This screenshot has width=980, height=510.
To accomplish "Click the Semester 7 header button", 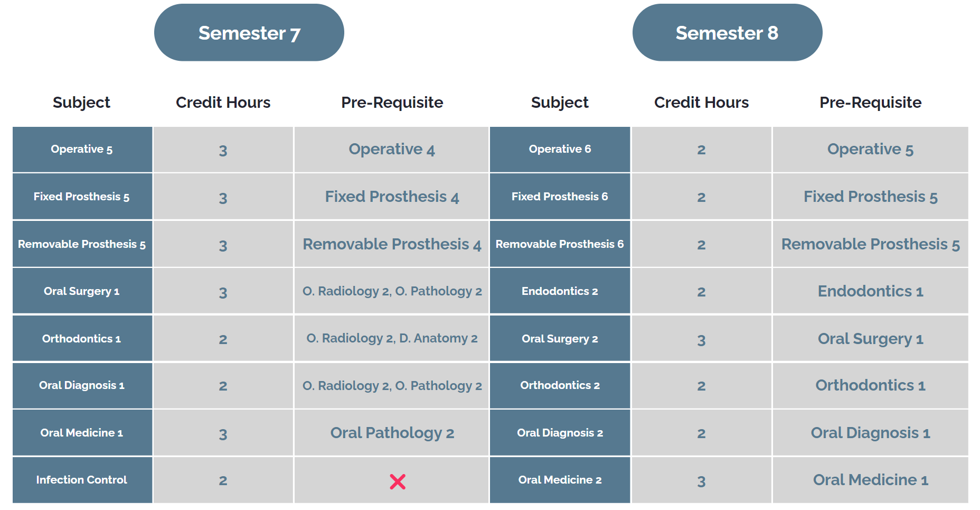I will point(249,33).
